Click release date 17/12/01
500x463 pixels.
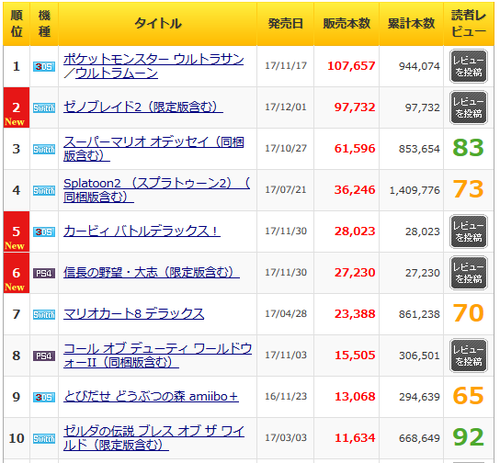pos(286,107)
